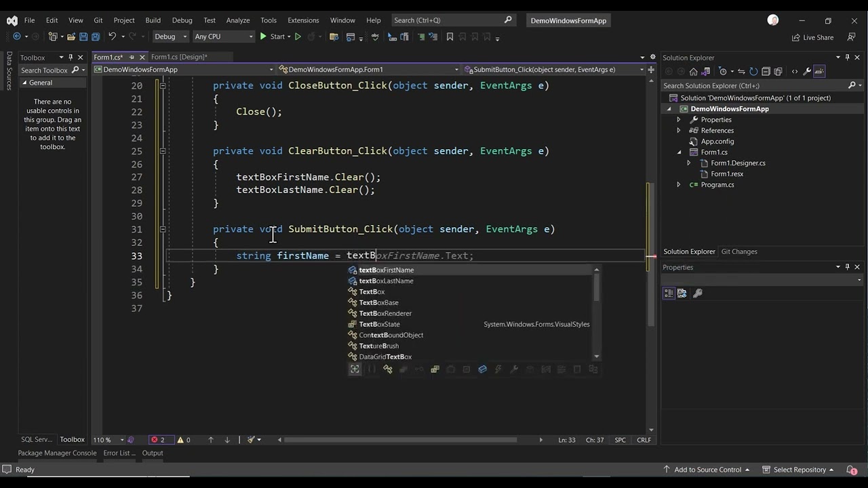Switch to Form1.cs [Design]* tab

[179, 57]
